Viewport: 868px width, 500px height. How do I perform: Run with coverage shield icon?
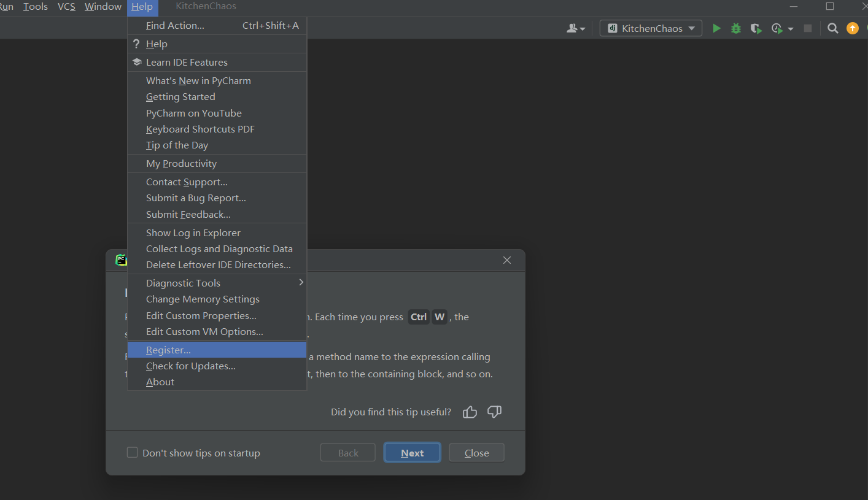[756, 28]
